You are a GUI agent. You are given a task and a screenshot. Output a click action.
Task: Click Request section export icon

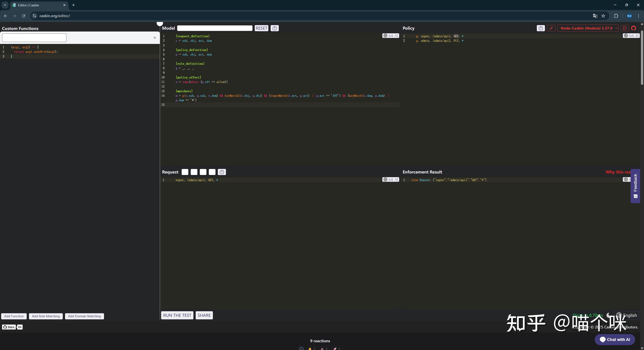click(222, 172)
